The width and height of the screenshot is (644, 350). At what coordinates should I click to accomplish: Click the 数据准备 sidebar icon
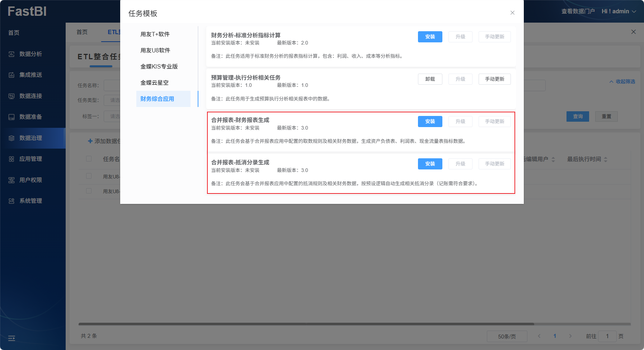click(11, 117)
